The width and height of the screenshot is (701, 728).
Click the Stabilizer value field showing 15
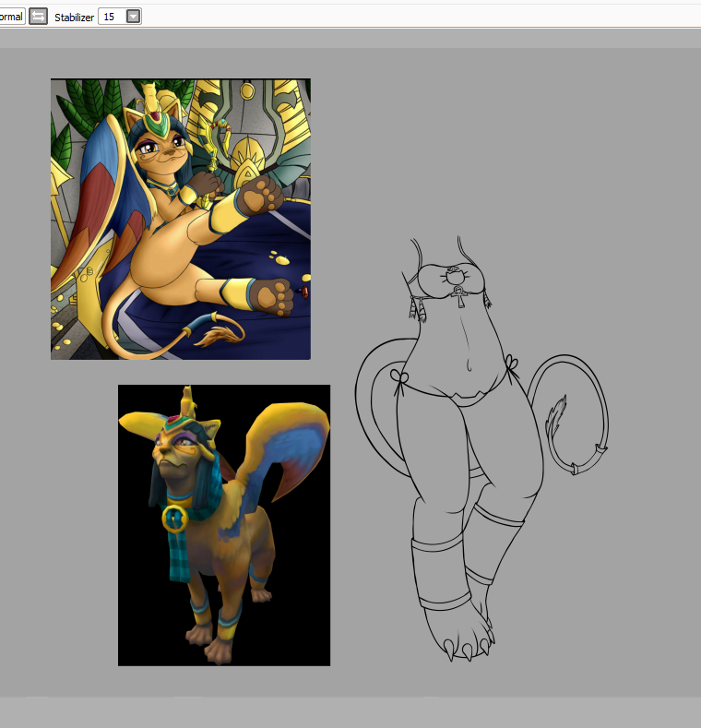click(113, 17)
